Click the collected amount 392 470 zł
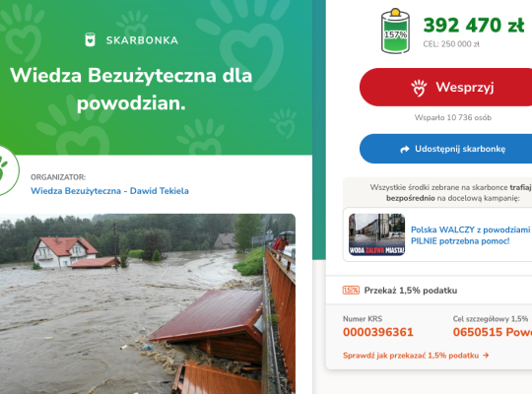532x394 pixels. (x=474, y=25)
